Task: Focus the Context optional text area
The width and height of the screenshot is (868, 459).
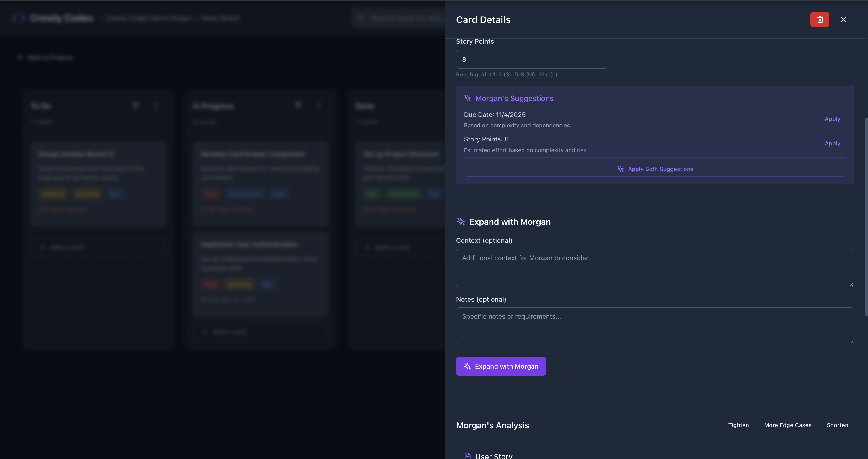Action: (654, 268)
